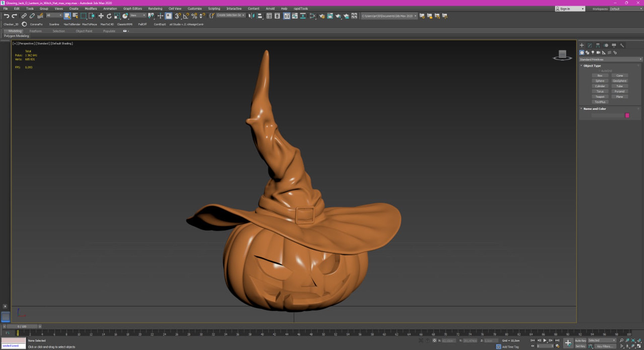Click the Redo arrow icon

[14, 16]
